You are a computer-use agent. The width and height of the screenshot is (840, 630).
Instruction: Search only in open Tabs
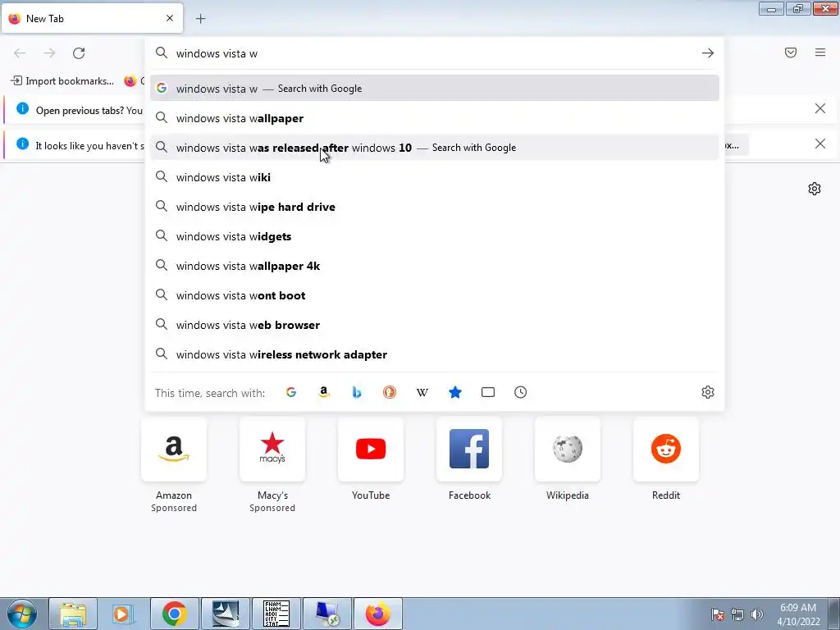click(x=487, y=392)
